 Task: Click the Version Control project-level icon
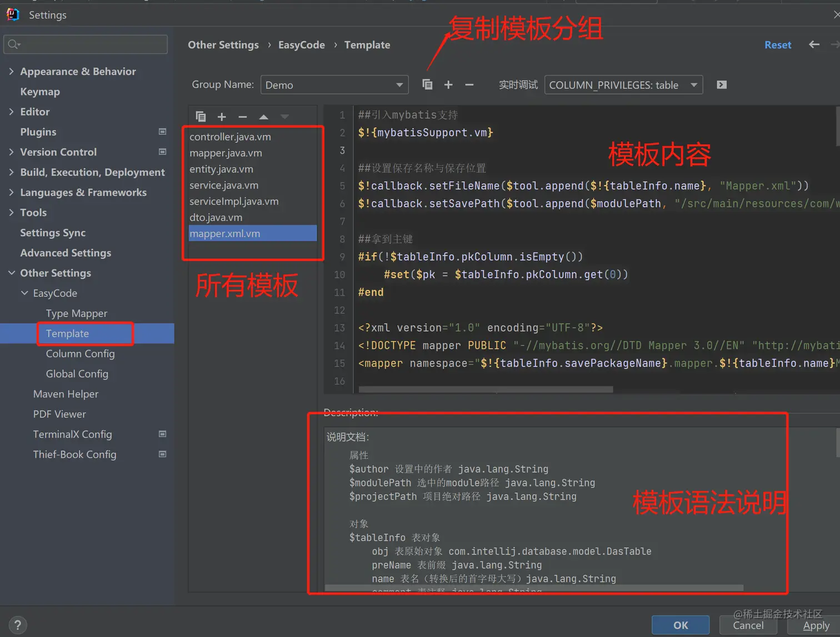click(x=162, y=152)
